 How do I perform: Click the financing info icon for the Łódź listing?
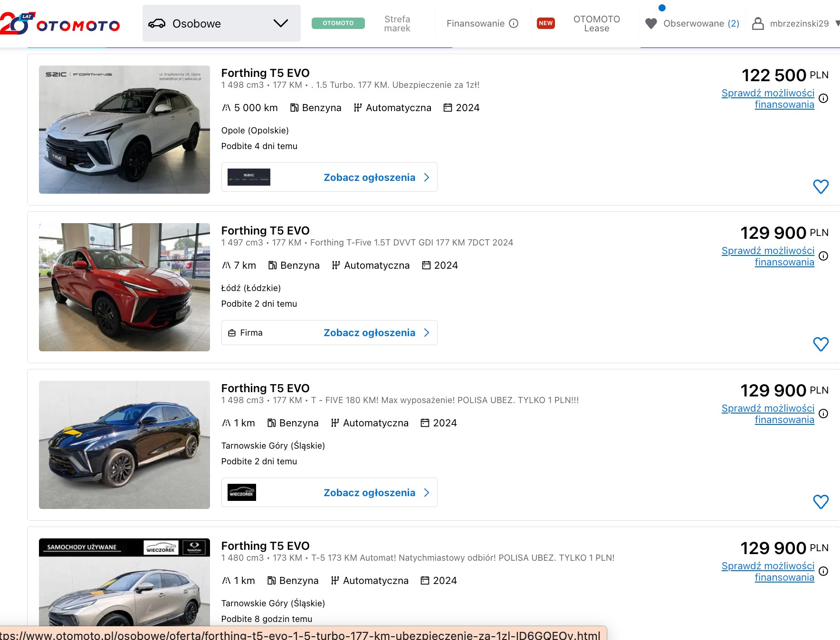tap(823, 256)
